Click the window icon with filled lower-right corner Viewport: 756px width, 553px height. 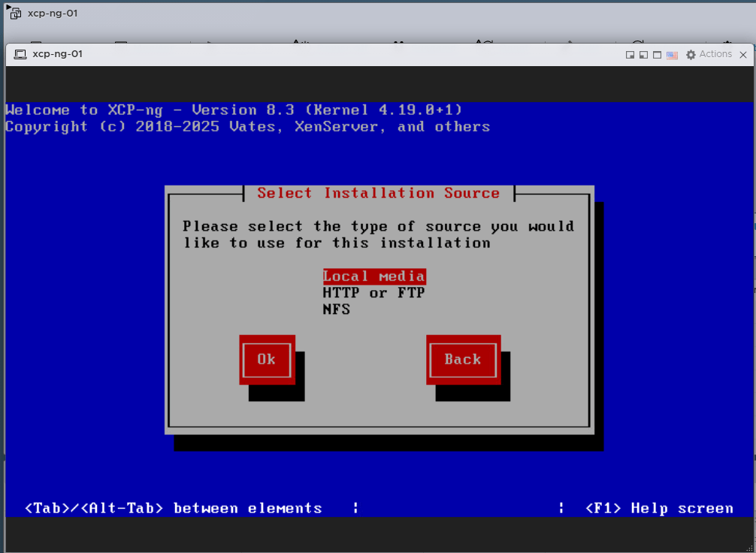631,55
